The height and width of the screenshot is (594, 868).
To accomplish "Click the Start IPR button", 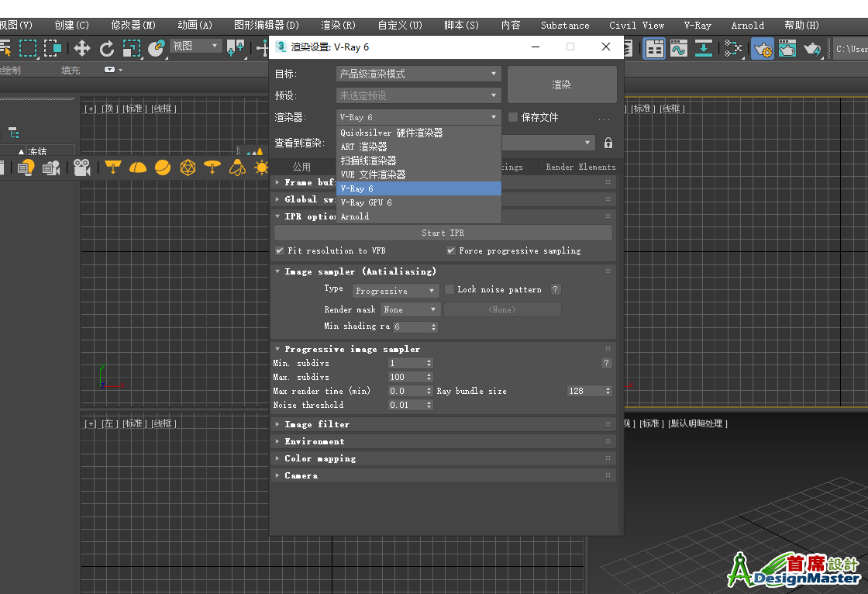I will click(443, 233).
